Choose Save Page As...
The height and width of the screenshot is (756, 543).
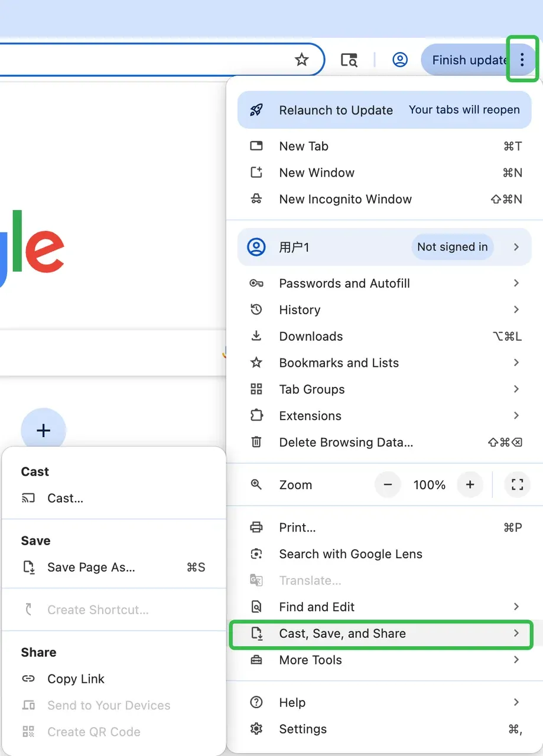[115, 568]
